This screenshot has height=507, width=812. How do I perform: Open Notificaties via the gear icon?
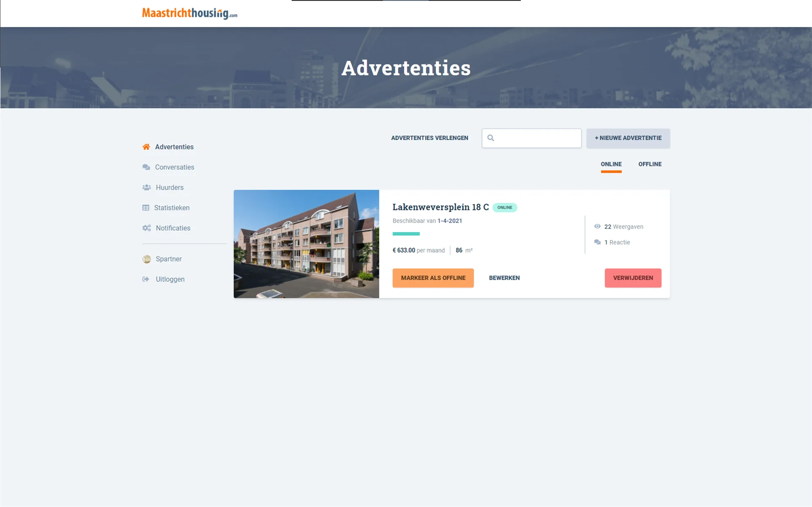(x=146, y=228)
